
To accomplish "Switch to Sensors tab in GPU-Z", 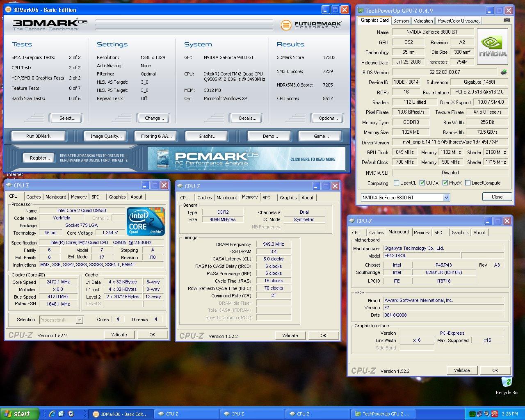I will [x=401, y=21].
